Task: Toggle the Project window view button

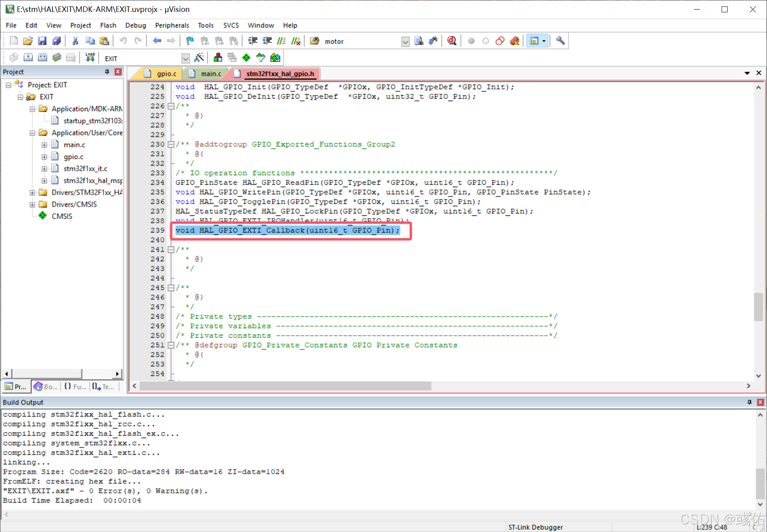Action: 534,41
